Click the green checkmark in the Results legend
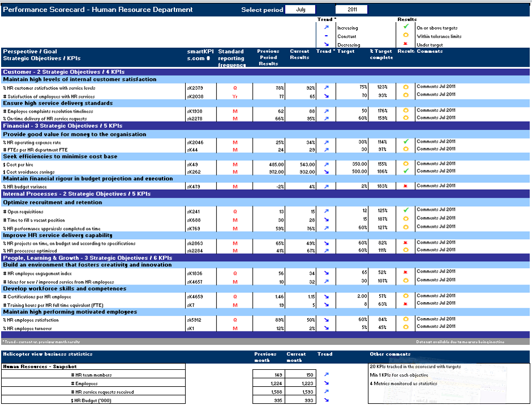The image size is (532, 405). point(405,27)
